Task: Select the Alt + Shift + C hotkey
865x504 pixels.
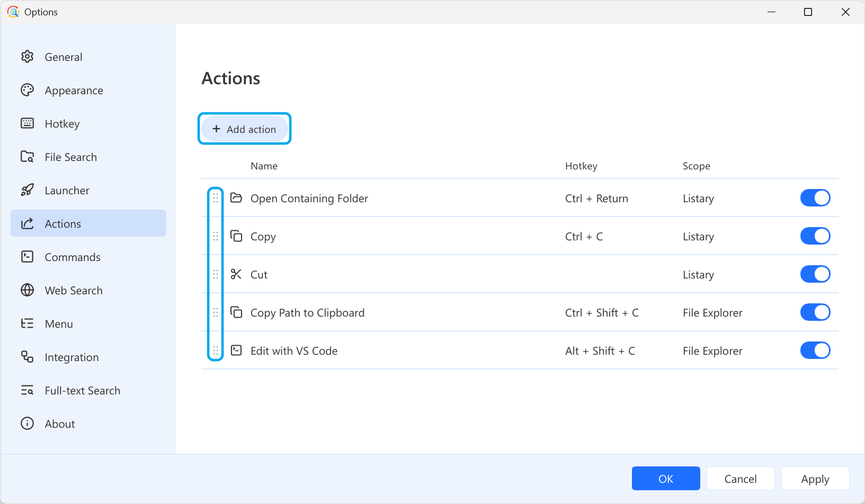Action: pos(600,351)
